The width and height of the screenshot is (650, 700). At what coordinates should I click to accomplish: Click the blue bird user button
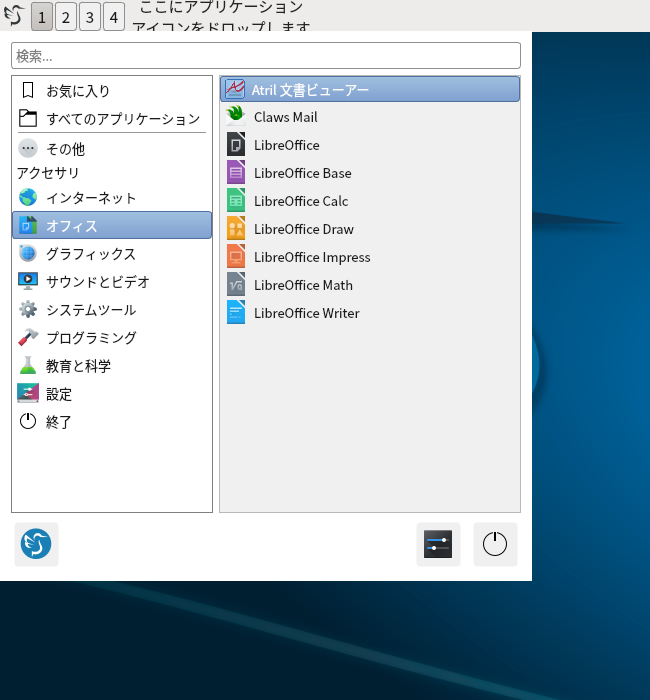tap(36, 544)
